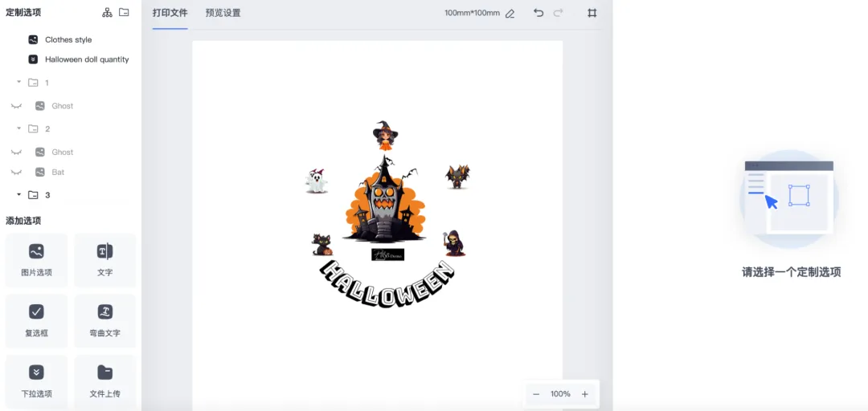Click the undo arrow icon
Screen dimensions: 868x411
coord(538,13)
